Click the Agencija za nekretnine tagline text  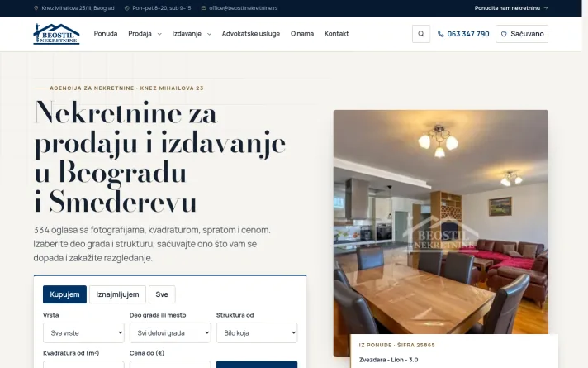pos(126,88)
